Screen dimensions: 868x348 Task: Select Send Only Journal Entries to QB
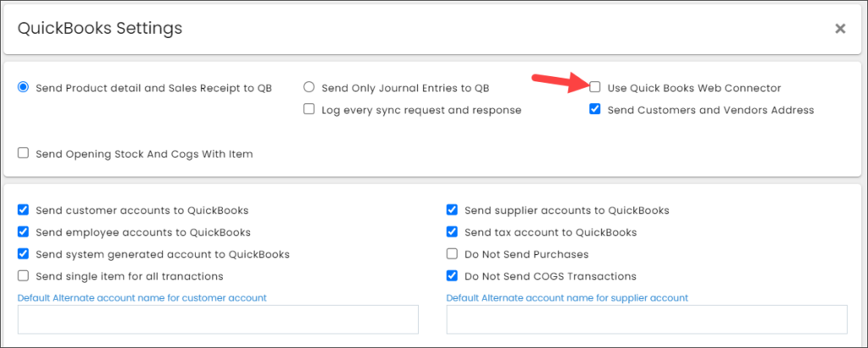[309, 87]
